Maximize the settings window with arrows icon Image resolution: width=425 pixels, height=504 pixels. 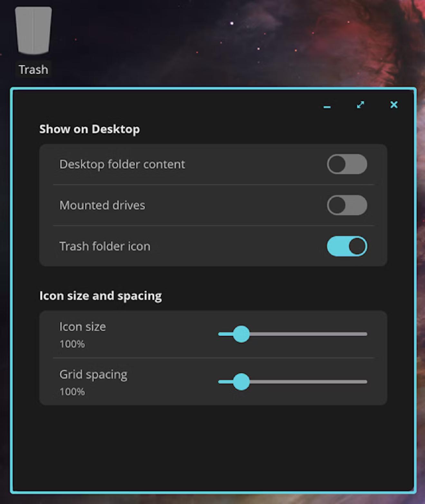(x=361, y=105)
